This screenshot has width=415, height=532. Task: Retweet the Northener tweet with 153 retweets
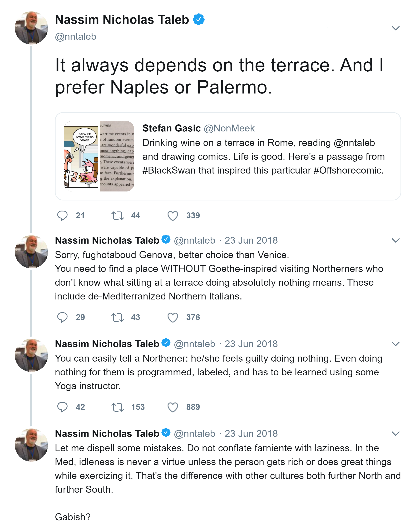pos(117,407)
